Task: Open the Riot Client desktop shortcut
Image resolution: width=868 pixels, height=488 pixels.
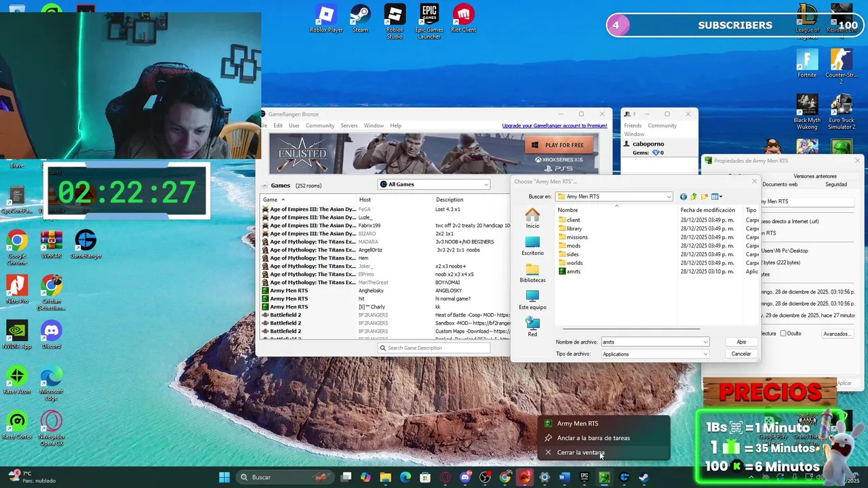Action: coord(463,19)
